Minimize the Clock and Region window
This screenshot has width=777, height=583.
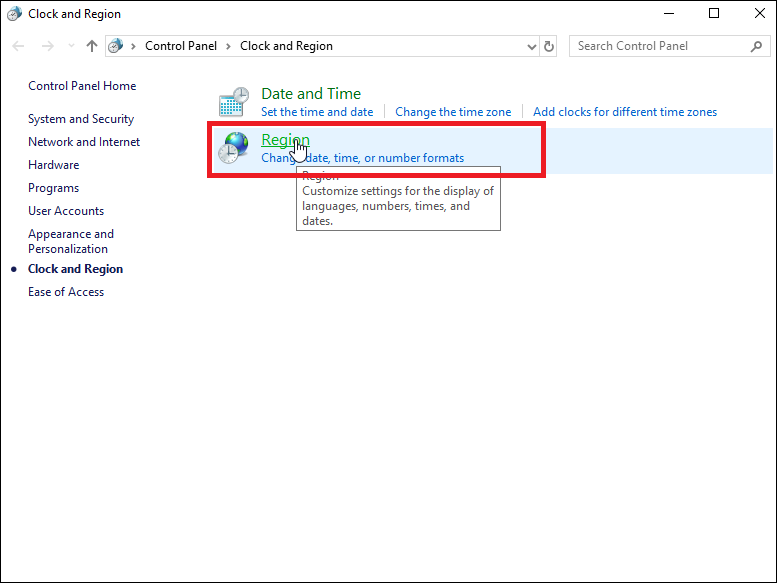pos(669,13)
